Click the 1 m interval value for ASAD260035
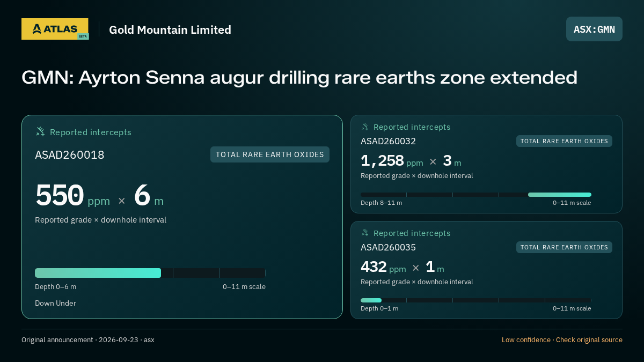 point(435,267)
